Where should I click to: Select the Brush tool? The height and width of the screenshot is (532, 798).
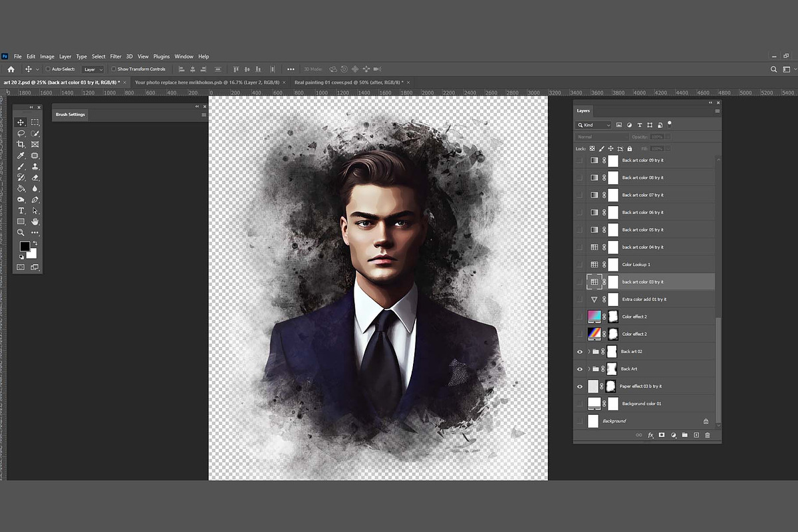(x=21, y=166)
